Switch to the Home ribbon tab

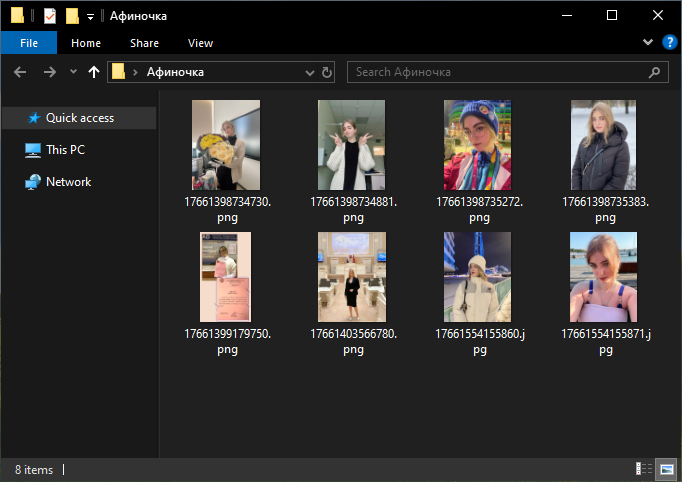point(86,43)
